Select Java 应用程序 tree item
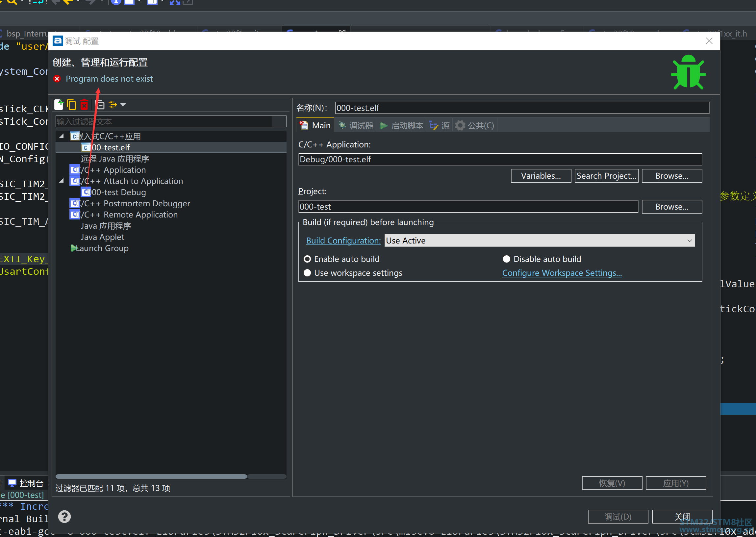This screenshot has width=756, height=537. point(106,226)
